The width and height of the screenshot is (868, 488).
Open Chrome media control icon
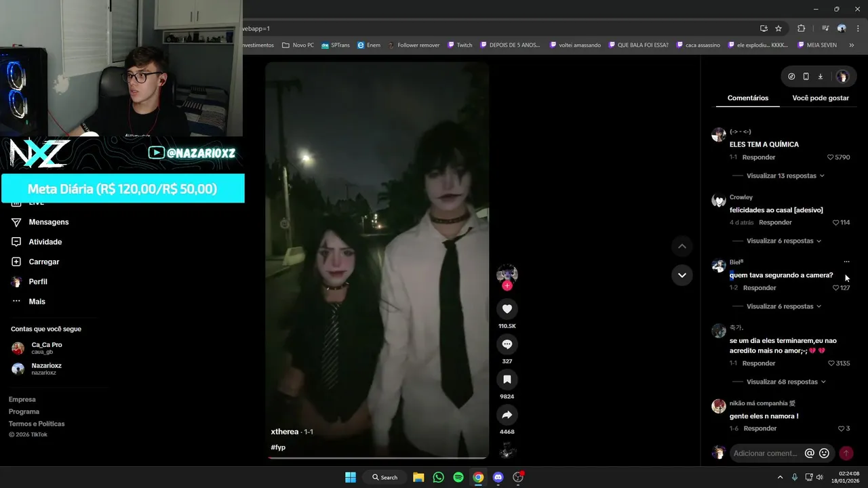click(825, 28)
